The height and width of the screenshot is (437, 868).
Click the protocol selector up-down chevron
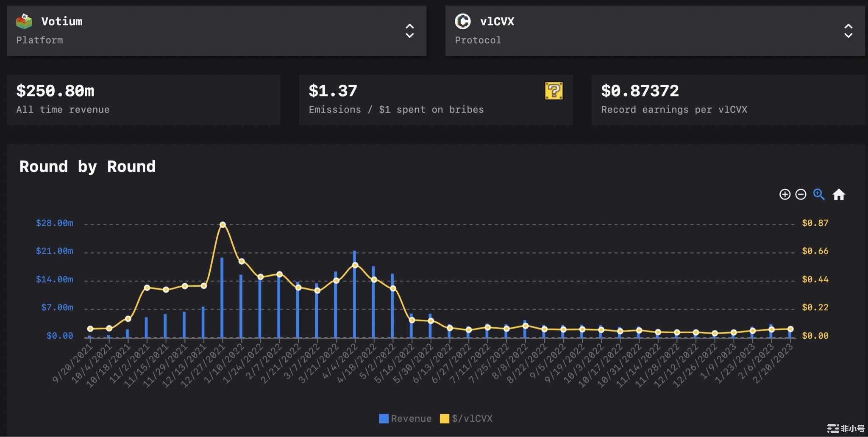[x=848, y=30]
